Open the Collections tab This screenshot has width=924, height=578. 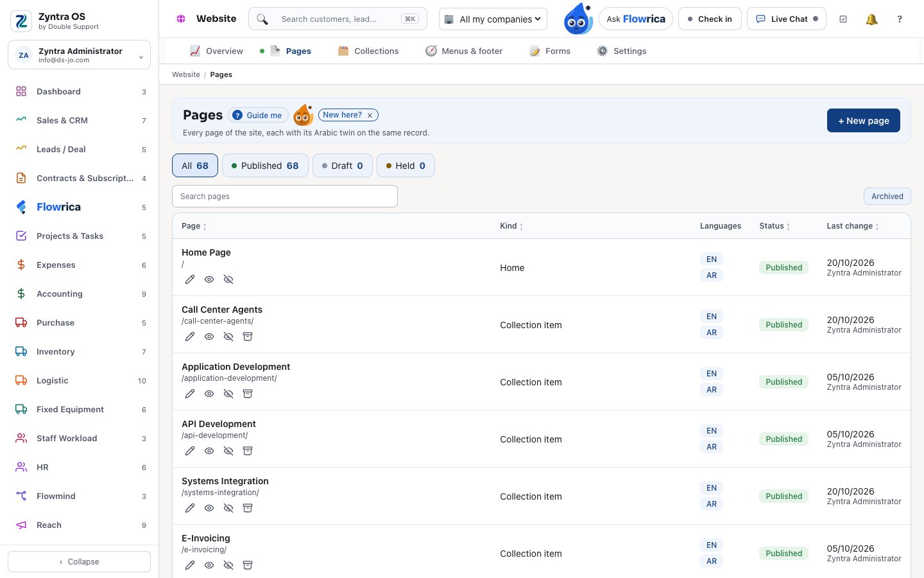tap(368, 51)
